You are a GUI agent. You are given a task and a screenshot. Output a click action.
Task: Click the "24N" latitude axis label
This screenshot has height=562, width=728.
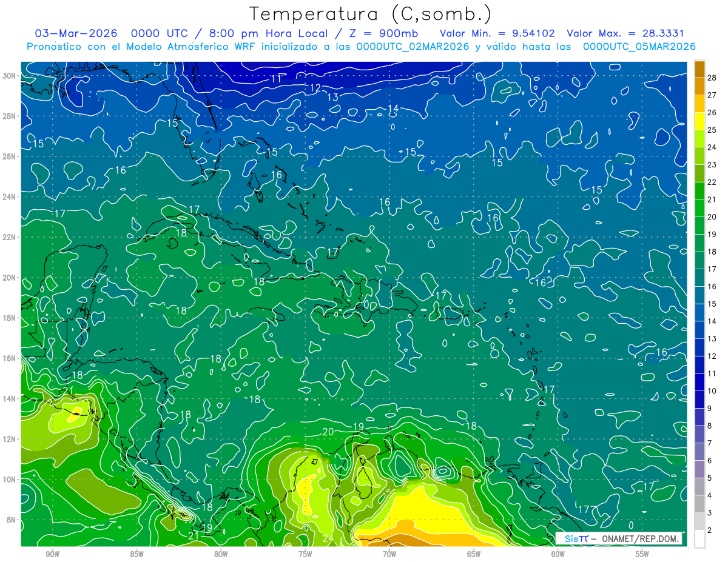click(9, 197)
